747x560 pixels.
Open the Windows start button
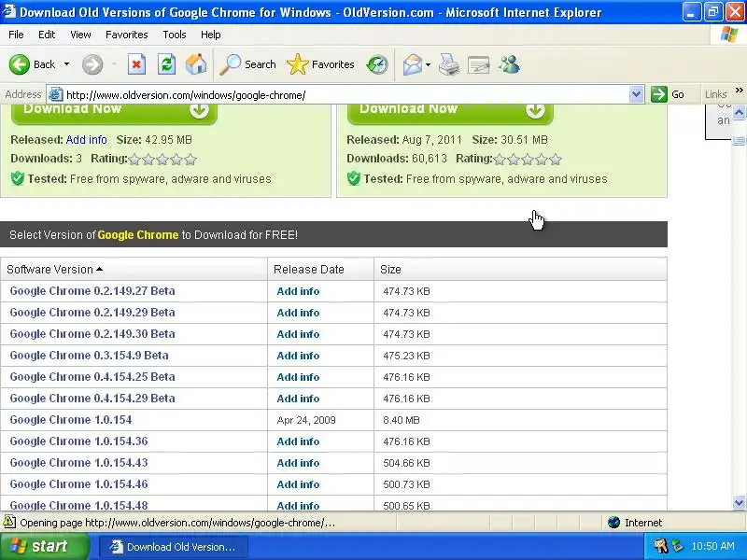point(44,546)
